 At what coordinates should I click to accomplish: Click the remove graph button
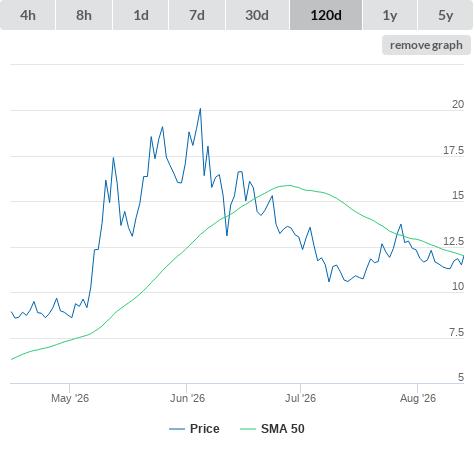point(426,45)
